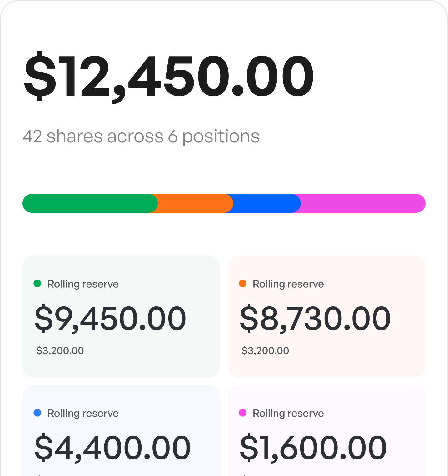
Task: Click the 42 shares across 6 positions text
Action: coord(141,136)
